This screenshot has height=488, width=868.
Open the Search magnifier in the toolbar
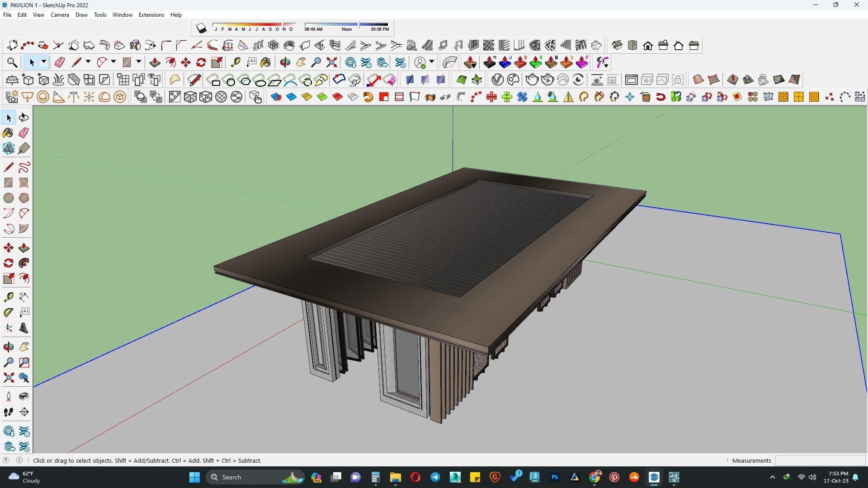(x=12, y=62)
